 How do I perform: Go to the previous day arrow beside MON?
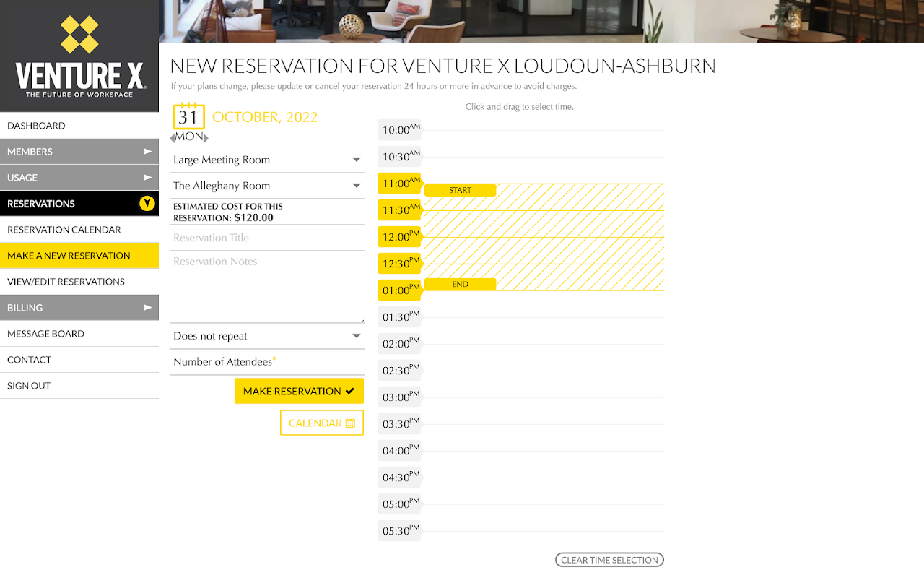[173, 137]
